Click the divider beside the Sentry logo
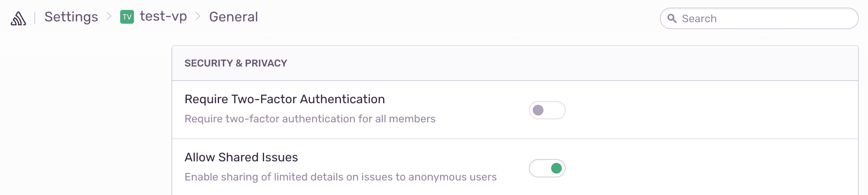Screen dimensions: 868x195 (x=35, y=18)
